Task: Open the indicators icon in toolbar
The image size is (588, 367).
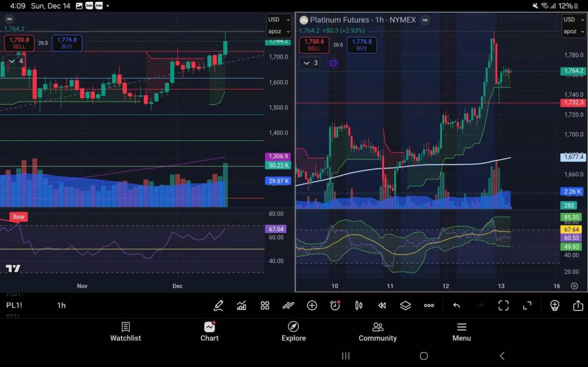Action: point(242,306)
